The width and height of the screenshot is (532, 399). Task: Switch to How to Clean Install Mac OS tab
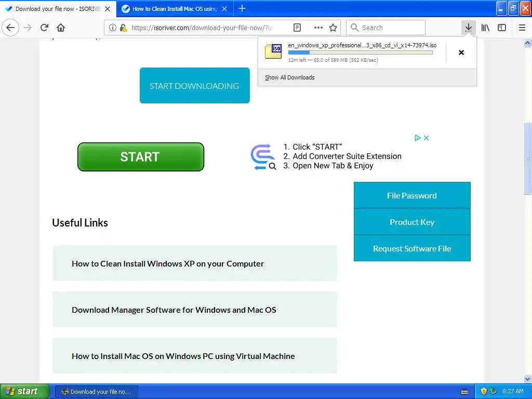(x=175, y=9)
